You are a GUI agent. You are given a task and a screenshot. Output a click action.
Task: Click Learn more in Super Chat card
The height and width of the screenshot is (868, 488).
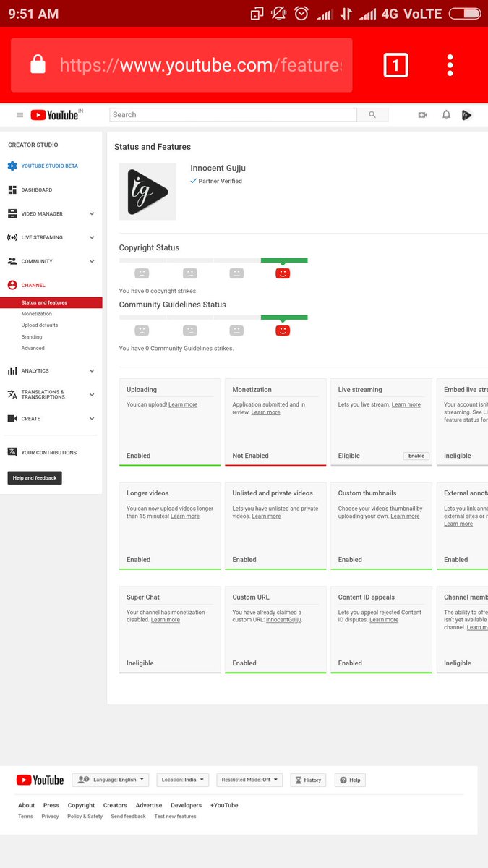[x=166, y=619]
